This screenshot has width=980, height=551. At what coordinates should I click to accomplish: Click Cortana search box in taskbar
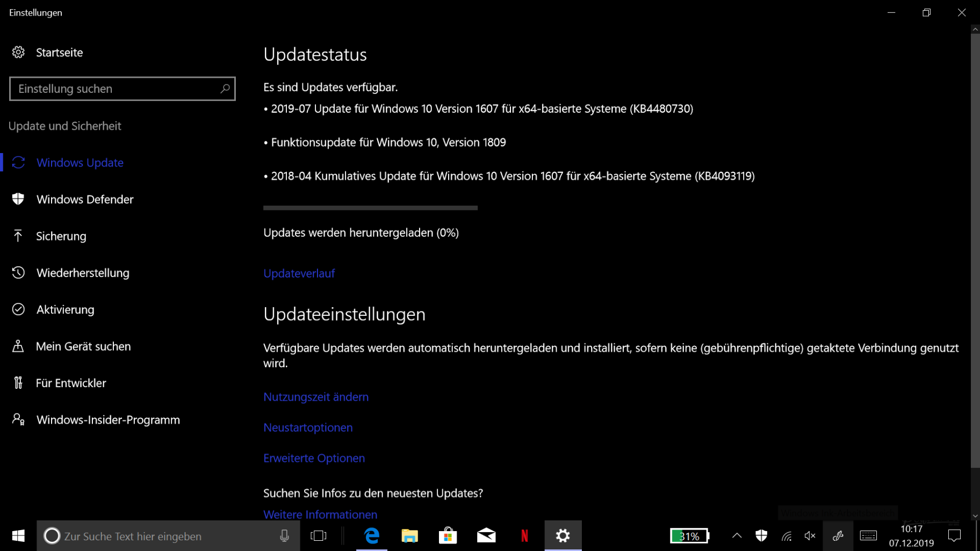click(x=168, y=535)
